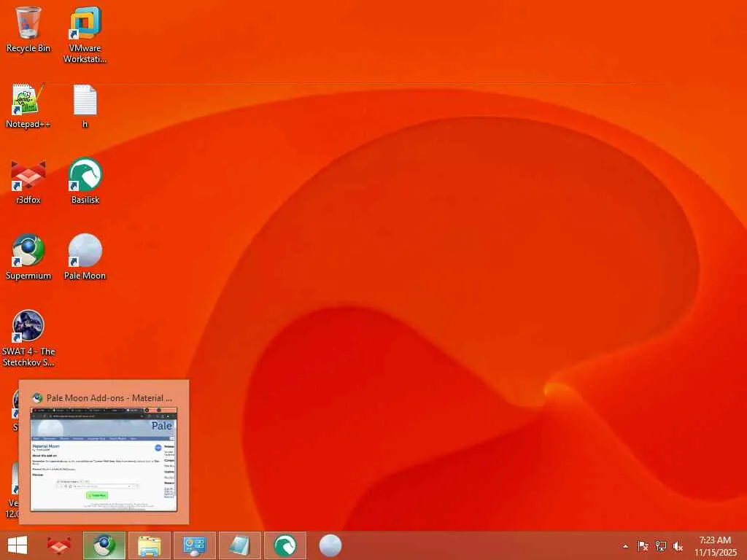Image resolution: width=747 pixels, height=560 pixels.
Task: Switch to the notepad taskbar app
Action: tap(239, 545)
